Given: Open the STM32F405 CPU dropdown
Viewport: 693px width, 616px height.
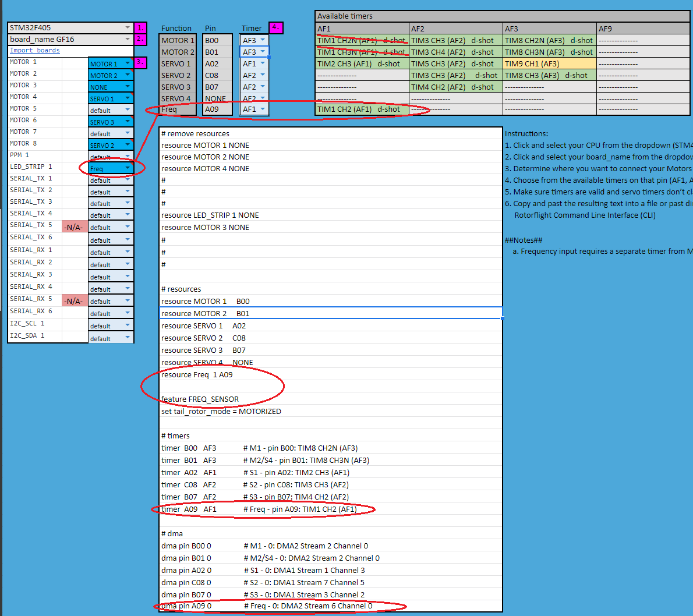Looking at the screenshot, I should pos(128,28).
